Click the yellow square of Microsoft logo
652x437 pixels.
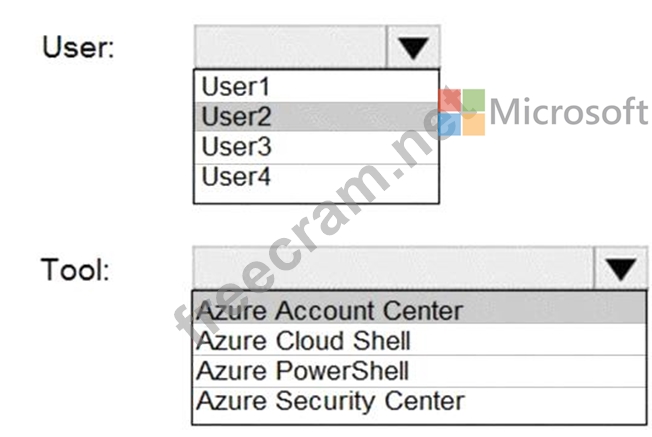click(x=474, y=124)
